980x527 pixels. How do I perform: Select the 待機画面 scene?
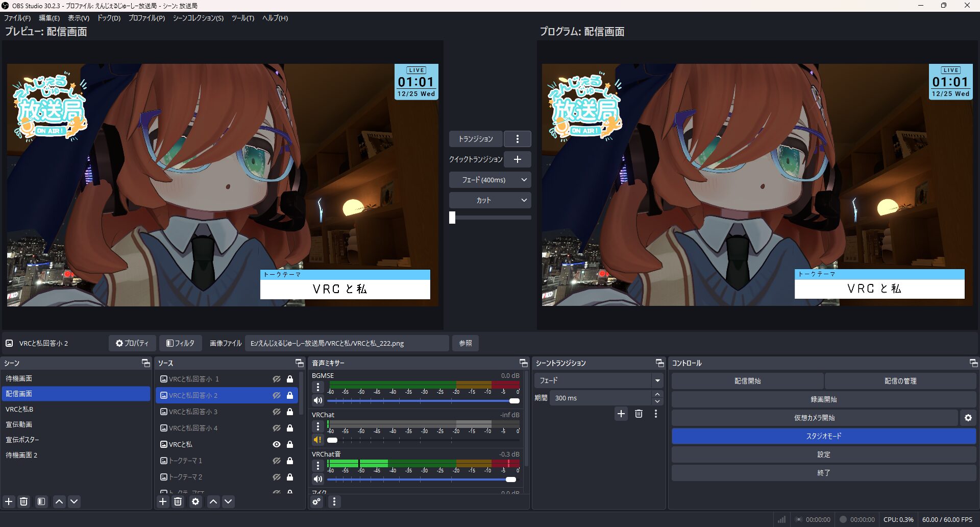[76, 378]
